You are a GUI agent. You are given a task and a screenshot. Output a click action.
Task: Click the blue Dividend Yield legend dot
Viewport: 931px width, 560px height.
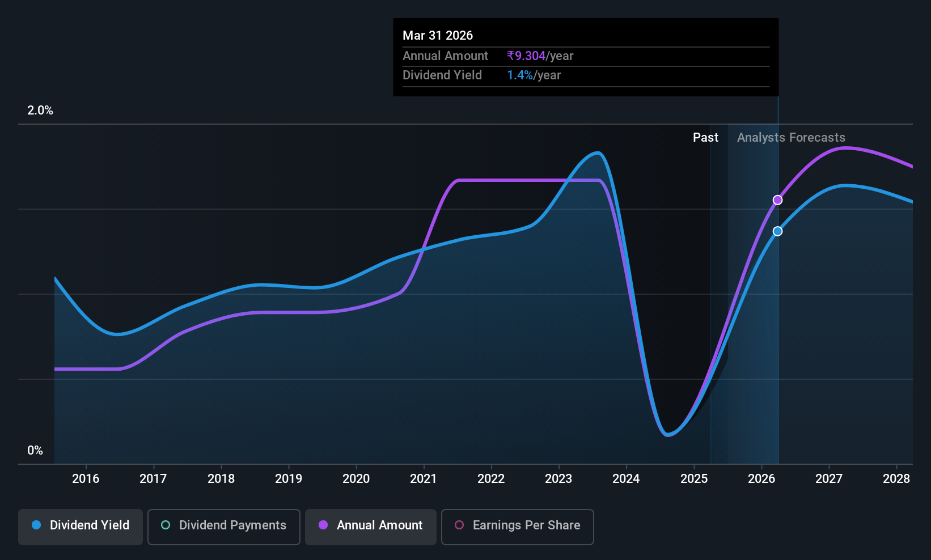[x=36, y=525]
